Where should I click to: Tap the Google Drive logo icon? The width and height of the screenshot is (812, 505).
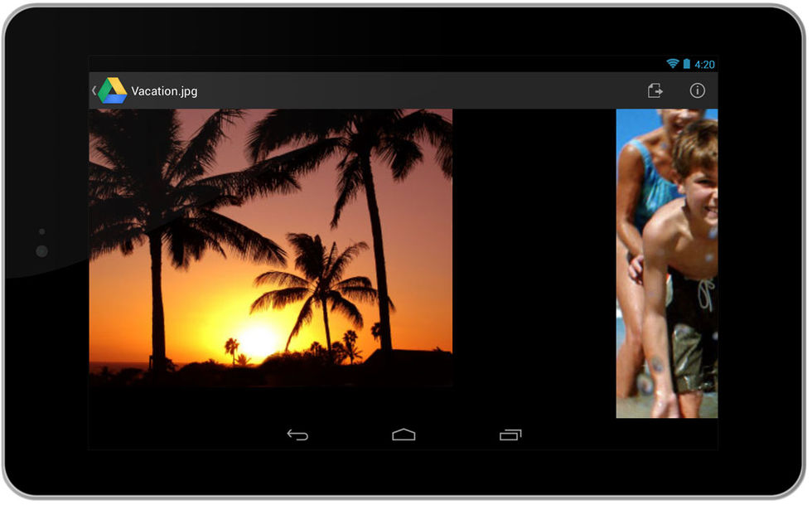(112, 90)
